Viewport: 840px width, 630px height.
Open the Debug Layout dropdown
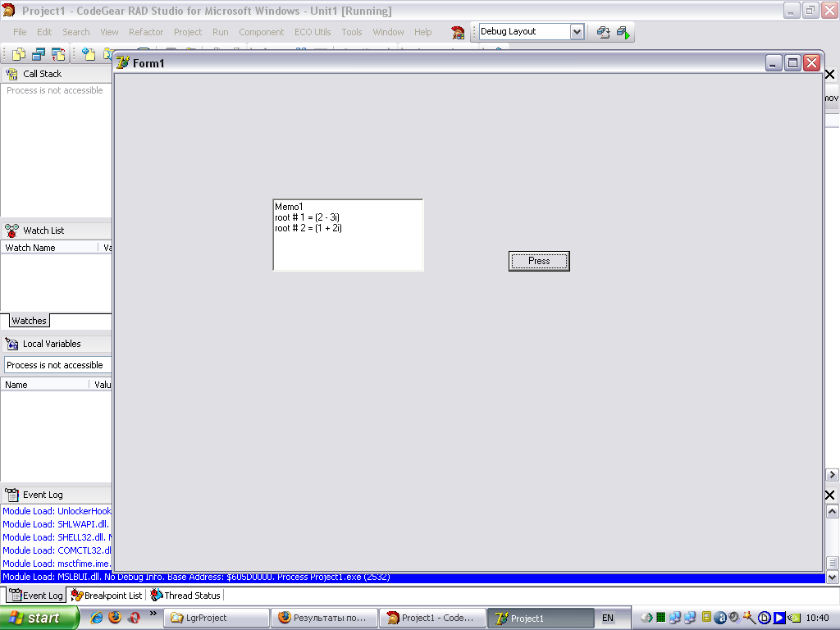[576, 32]
